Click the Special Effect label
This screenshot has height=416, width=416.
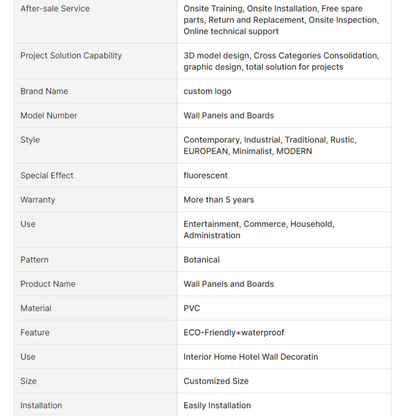[x=47, y=176]
